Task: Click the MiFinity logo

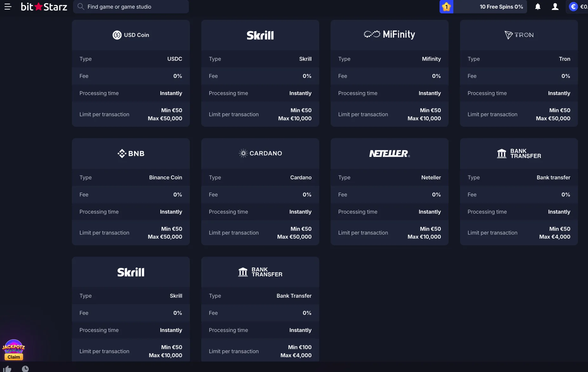Action: click(x=389, y=34)
